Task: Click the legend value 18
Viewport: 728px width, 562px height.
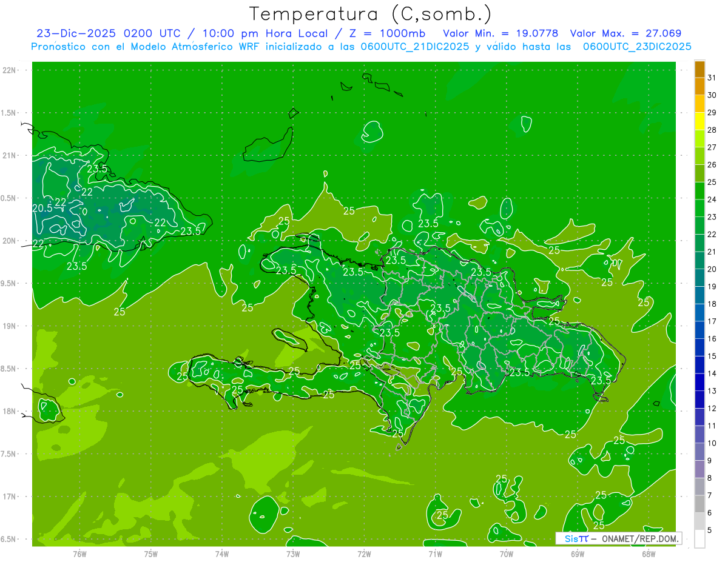Action: pos(712,304)
